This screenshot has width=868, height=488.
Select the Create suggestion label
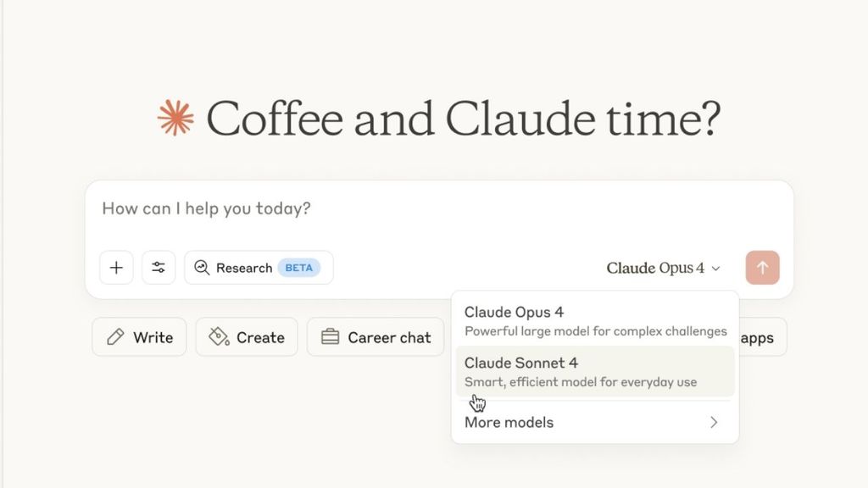coord(260,337)
